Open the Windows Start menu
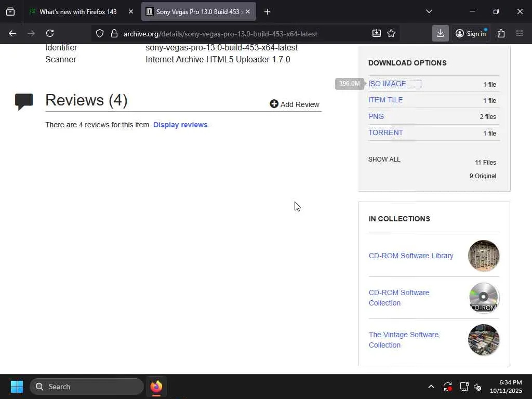This screenshot has width=532, height=399. coord(17,387)
